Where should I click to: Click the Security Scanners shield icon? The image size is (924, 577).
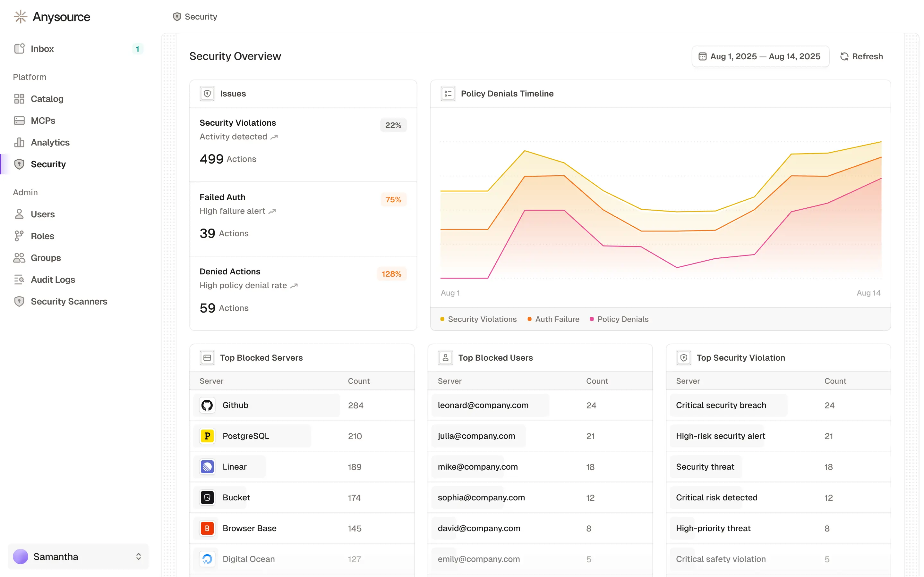coord(19,301)
